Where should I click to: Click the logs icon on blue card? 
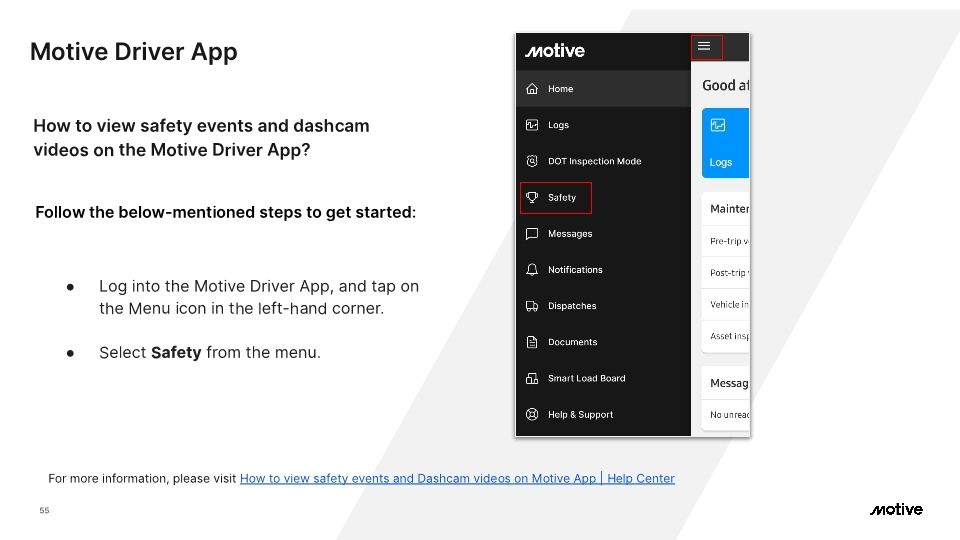(718, 125)
